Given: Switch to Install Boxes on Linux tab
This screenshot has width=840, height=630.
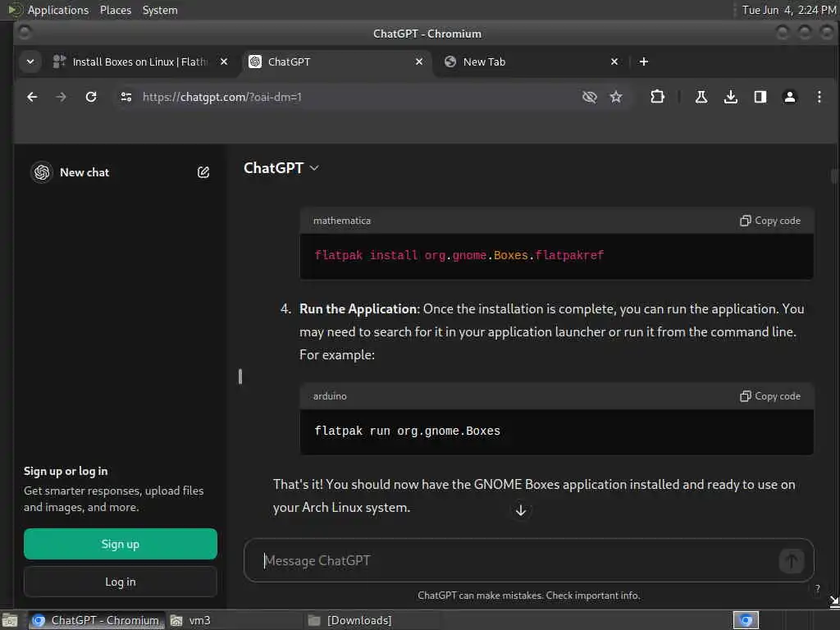Looking at the screenshot, I should 140,62.
